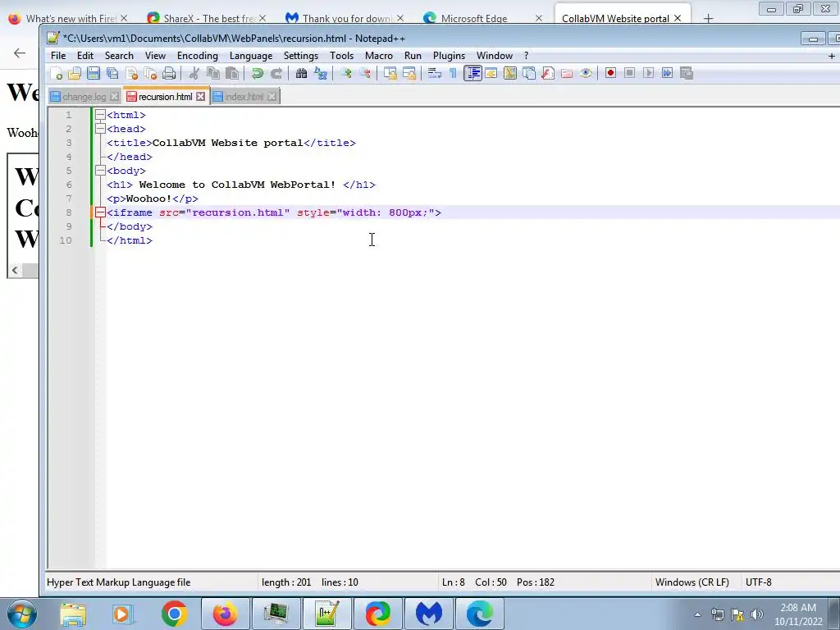Click Windows (CR LF) in status bar
The image size is (840, 630).
point(692,582)
